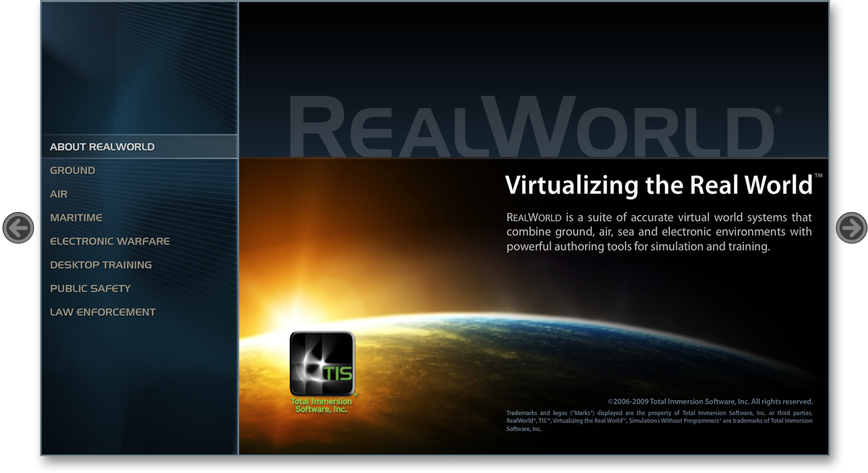Choose Law Enforcement in the sidebar
This screenshot has width=868, height=473.
[103, 312]
